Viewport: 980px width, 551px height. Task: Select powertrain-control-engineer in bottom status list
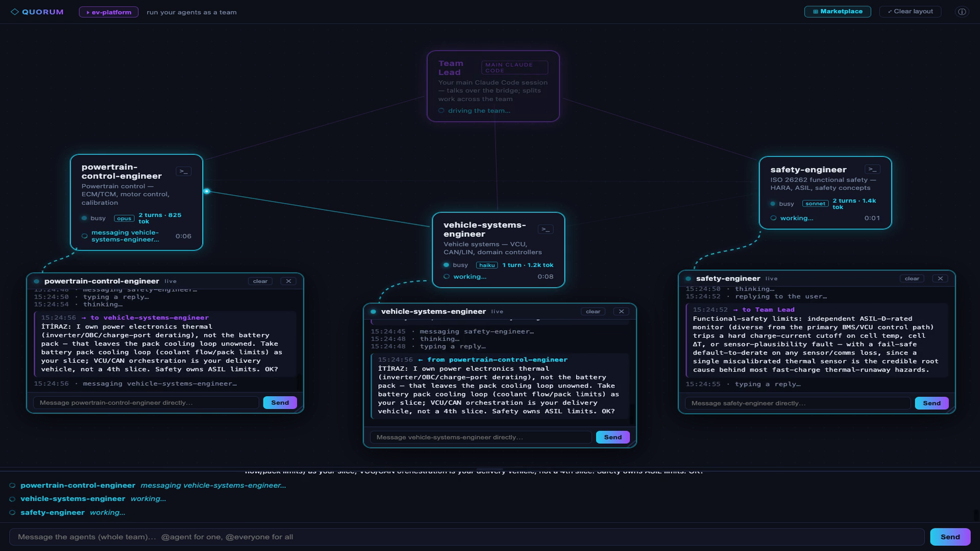78,485
